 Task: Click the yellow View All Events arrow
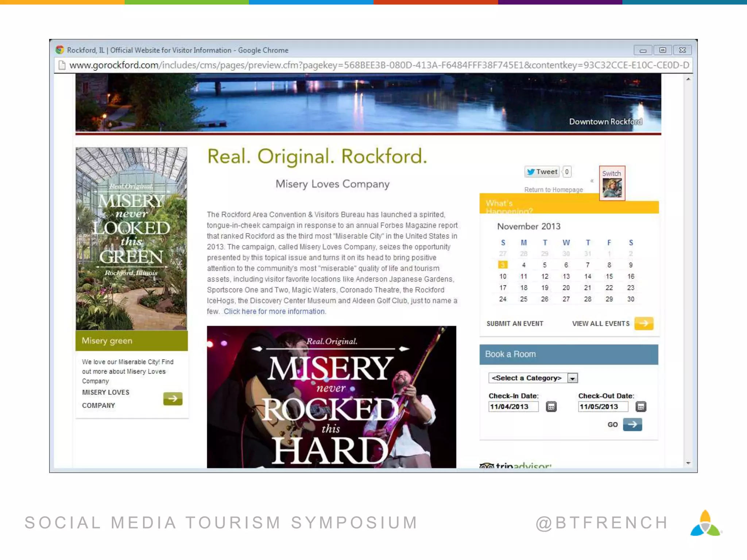click(644, 323)
